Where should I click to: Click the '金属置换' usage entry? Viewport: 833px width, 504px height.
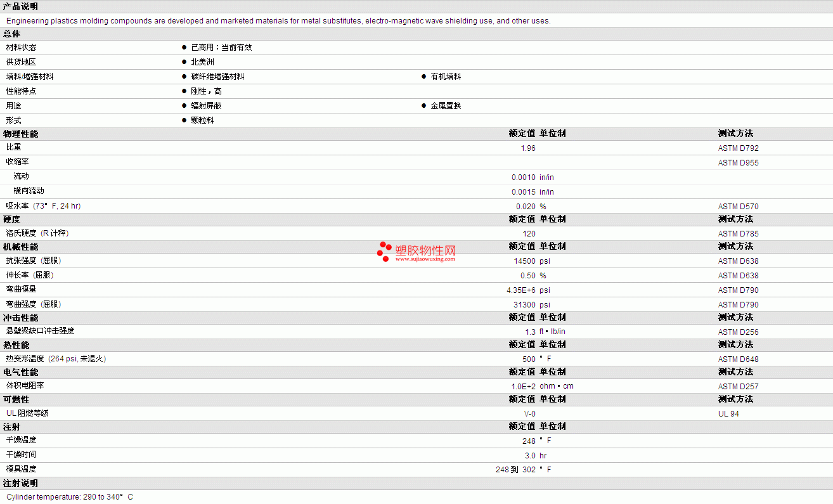[446, 106]
